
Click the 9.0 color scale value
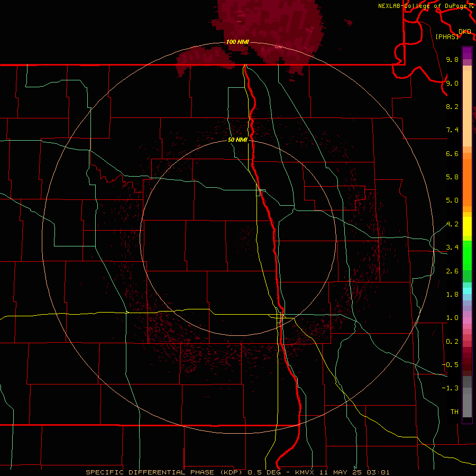[452, 83]
